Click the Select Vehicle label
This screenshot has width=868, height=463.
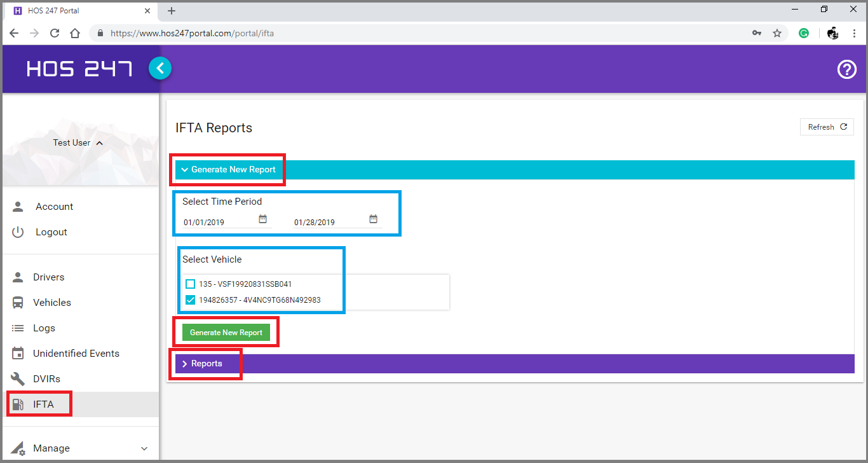[x=212, y=259]
